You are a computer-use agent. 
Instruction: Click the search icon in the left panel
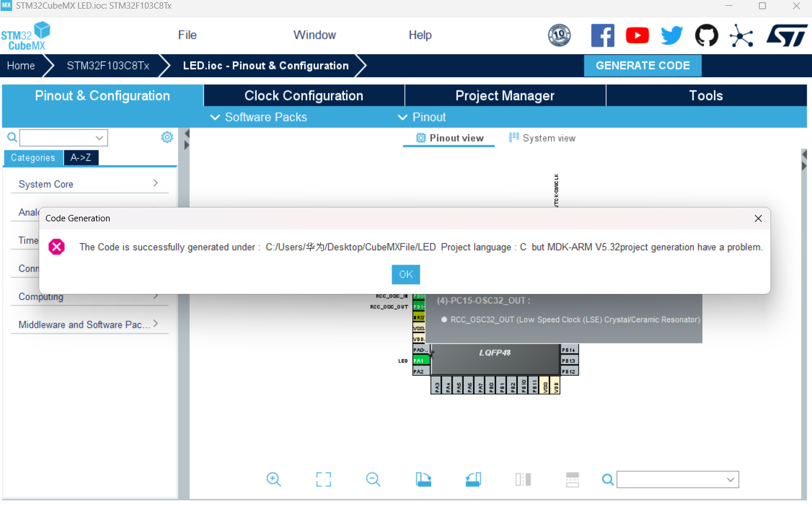coord(12,137)
